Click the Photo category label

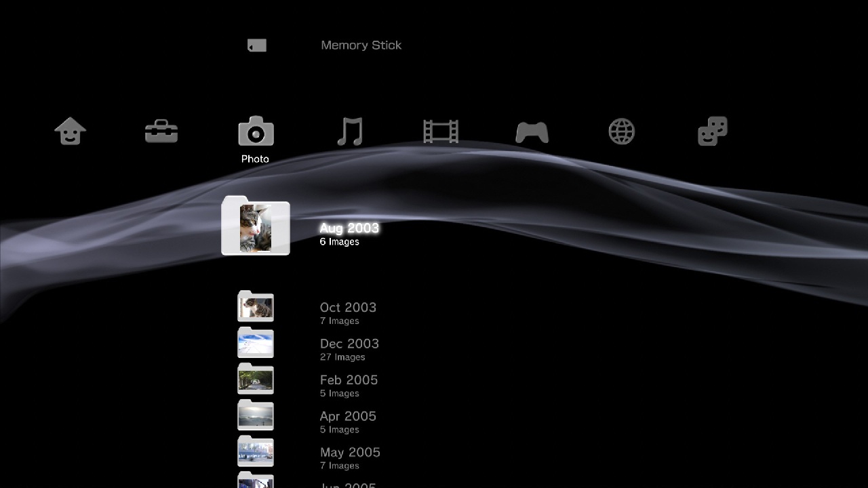(x=255, y=159)
